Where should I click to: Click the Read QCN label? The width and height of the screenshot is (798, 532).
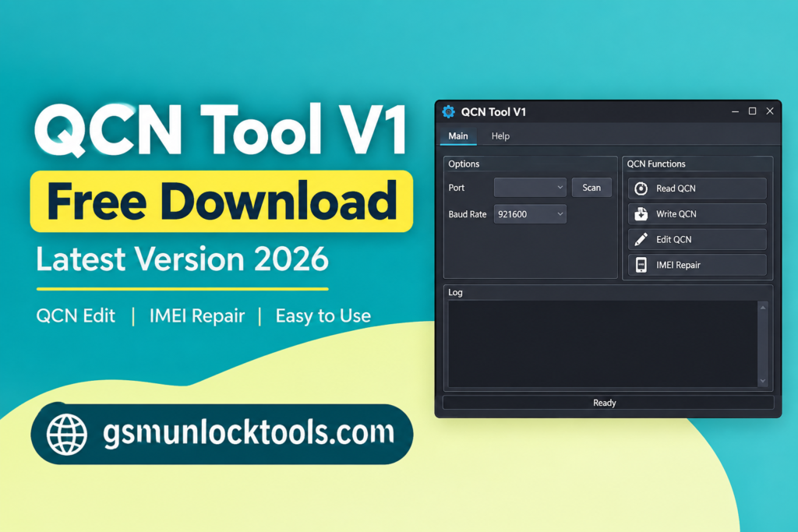[676, 188]
